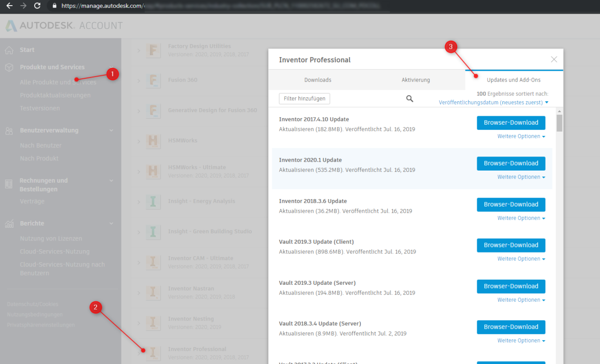Open Nutzungsbedingungen link
The height and width of the screenshot is (364, 600).
tap(34, 314)
